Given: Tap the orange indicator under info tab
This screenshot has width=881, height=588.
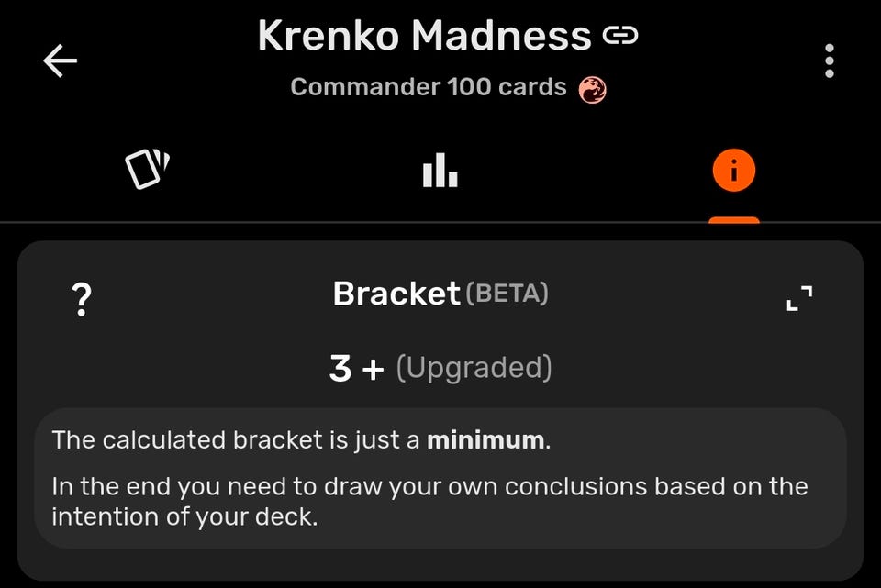Looking at the screenshot, I should 734,220.
